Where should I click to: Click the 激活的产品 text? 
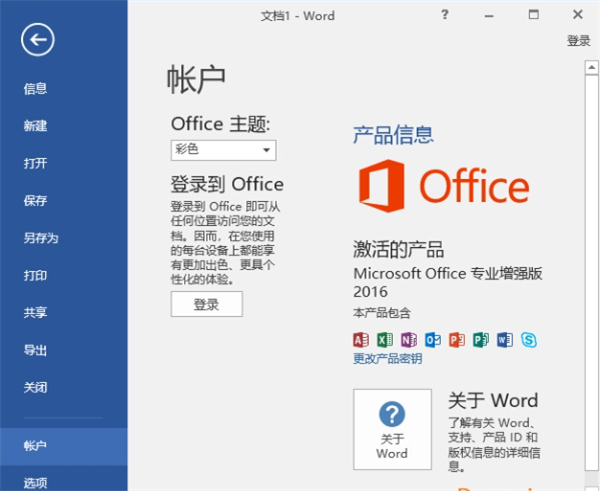(x=398, y=249)
